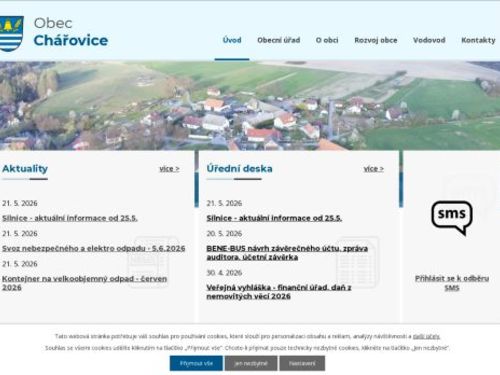The height and width of the screenshot is (375, 500).
Task: Open the Úřední deska heading
Action: pyautogui.click(x=239, y=168)
